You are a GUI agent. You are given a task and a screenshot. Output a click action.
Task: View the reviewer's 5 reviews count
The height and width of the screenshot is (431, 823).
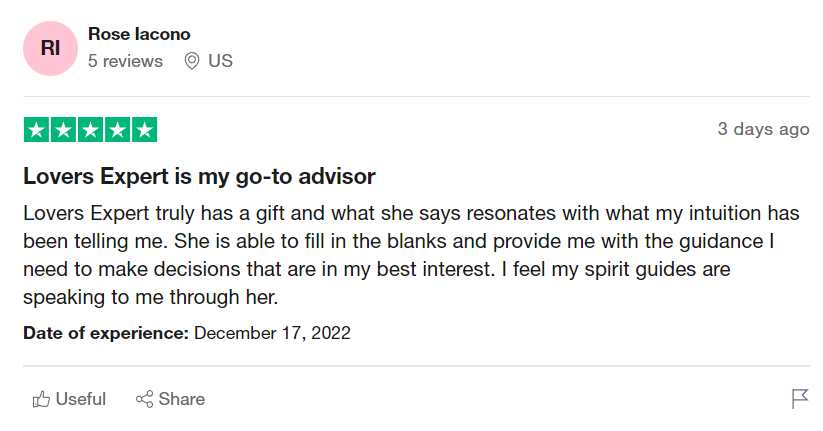(125, 61)
